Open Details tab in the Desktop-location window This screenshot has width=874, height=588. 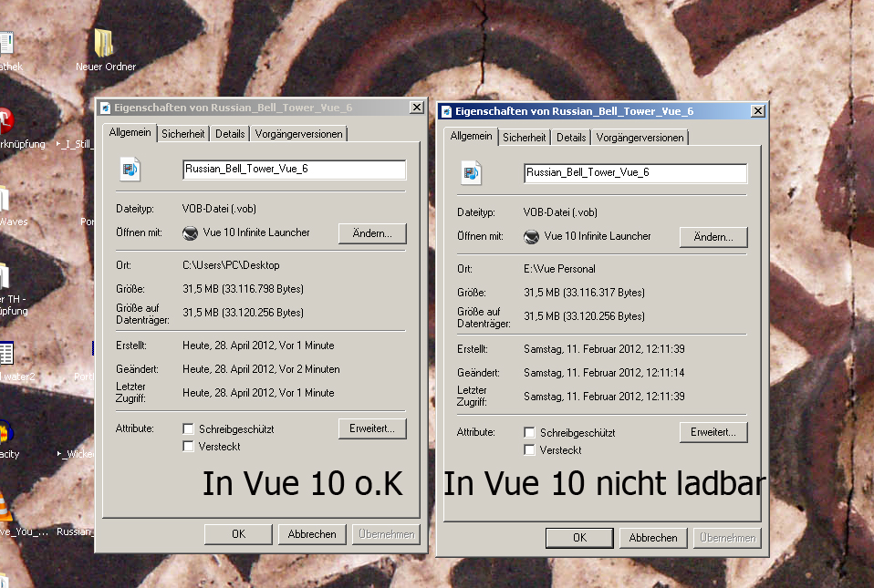pyautogui.click(x=230, y=134)
